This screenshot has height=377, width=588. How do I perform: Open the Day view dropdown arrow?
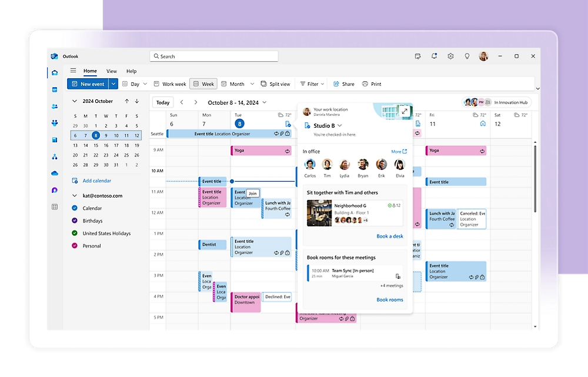pyautogui.click(x=145, y=84)
